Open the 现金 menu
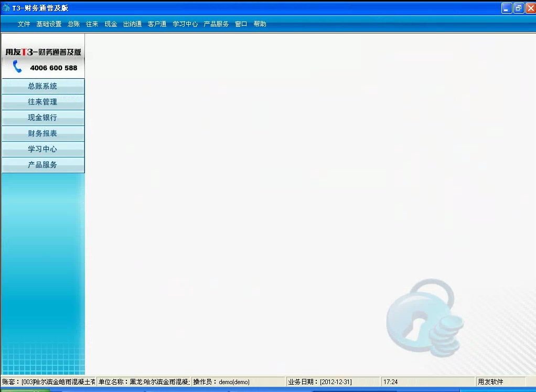This screenshot has width=536, height=392. (111, 24)
